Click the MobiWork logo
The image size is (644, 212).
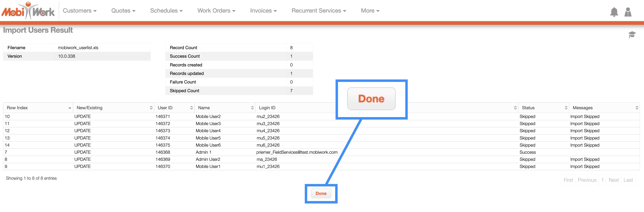click(x=28, y=11)
